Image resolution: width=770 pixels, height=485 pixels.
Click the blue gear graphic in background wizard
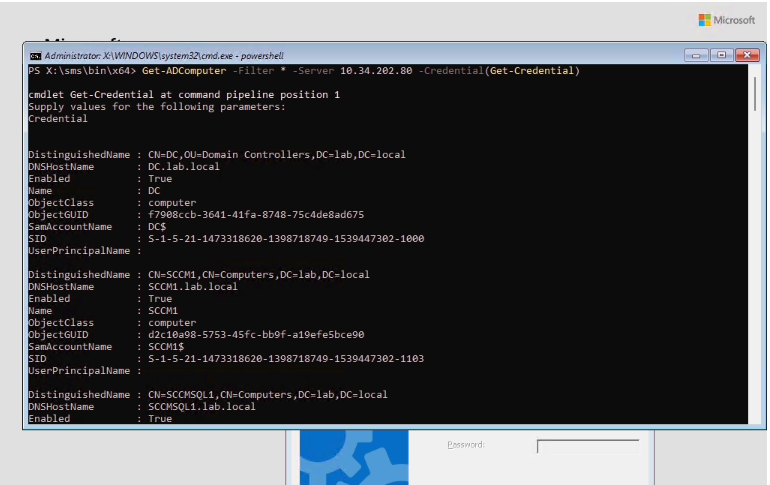click(354, 457)
